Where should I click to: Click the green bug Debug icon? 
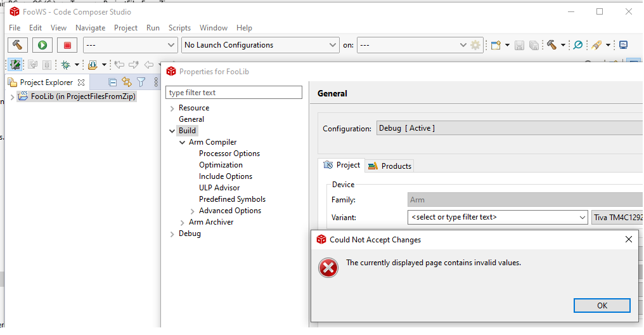pyautogui.click(x=65, y=65)
